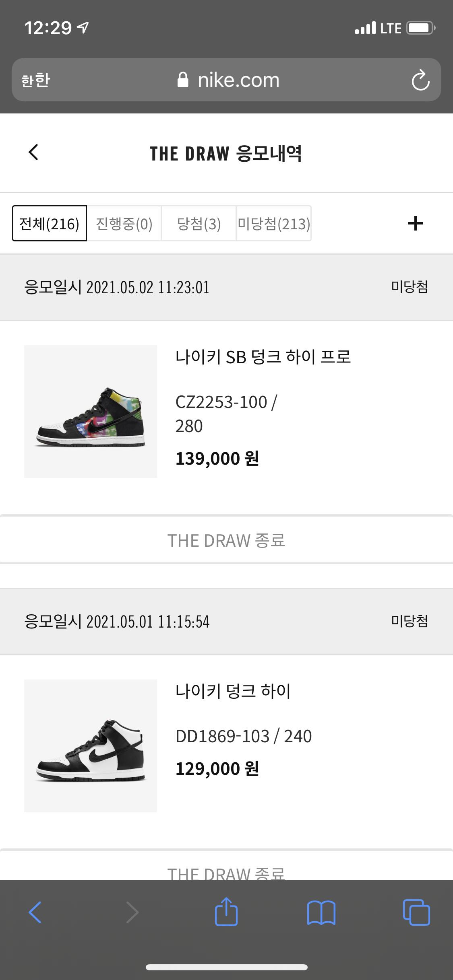Show all open Safari tabs
Viewport: 453px width, 980px height.
pyautogui.click(x=416, y=912)
